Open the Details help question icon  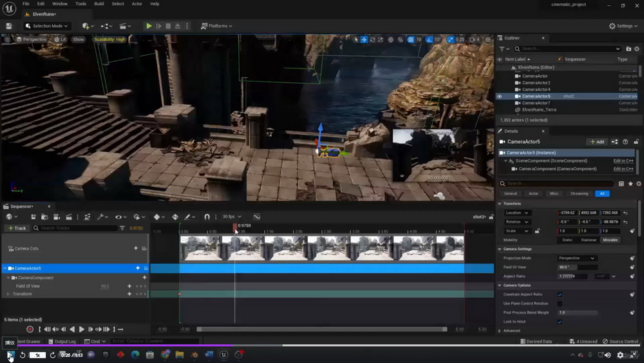(x=625, y=142)
